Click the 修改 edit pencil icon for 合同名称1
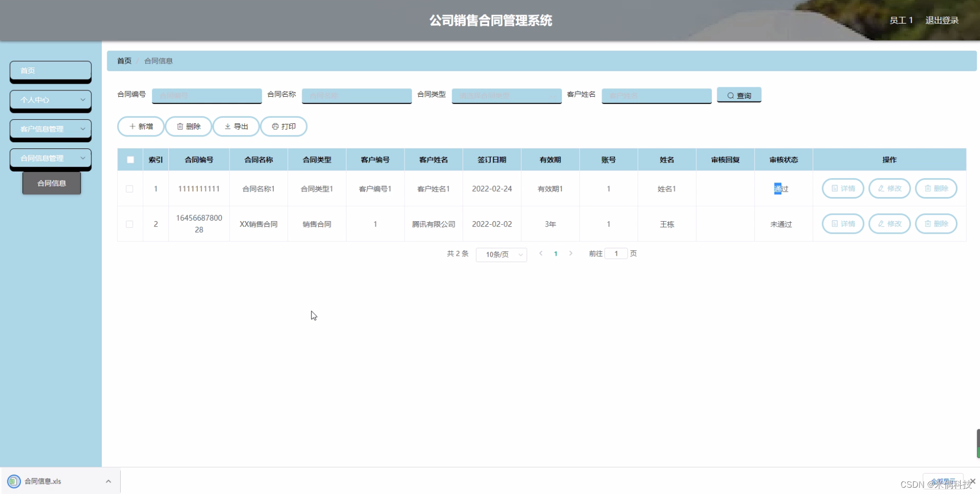The image size is (980, 494). tap(881, 188)
